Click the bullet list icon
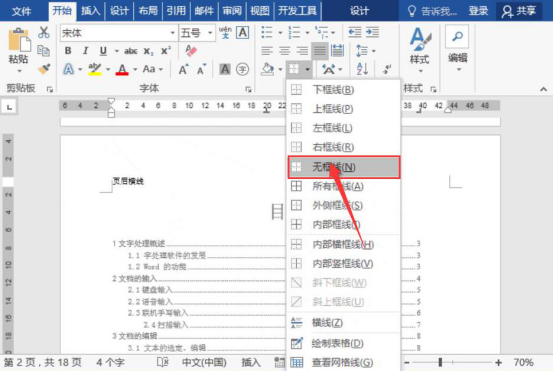 point(267,33)
